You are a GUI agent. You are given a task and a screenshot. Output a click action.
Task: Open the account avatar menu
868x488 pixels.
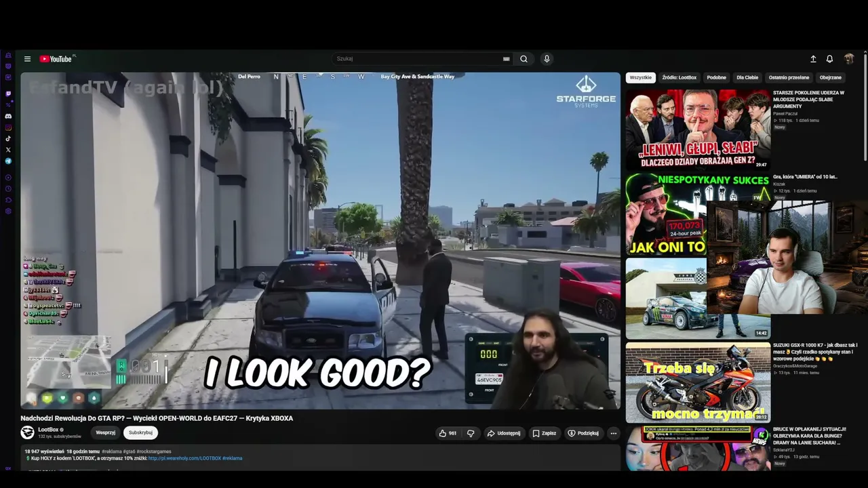coord(849,59)
